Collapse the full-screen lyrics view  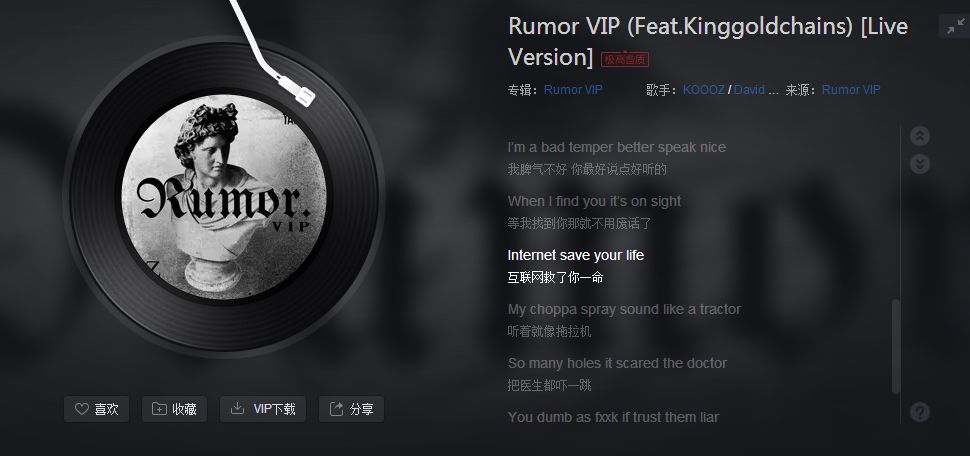point(955,27)
